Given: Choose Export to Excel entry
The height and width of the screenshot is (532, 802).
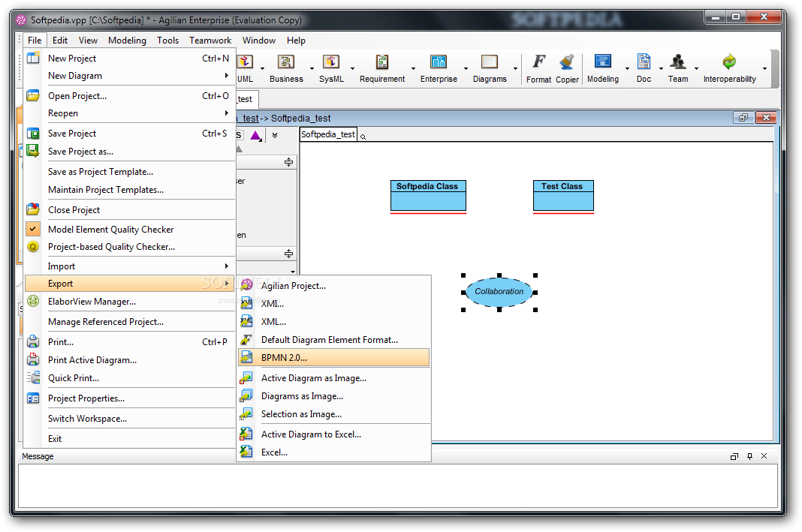Looking at the screenshot, I should click(x=334, y=452).
